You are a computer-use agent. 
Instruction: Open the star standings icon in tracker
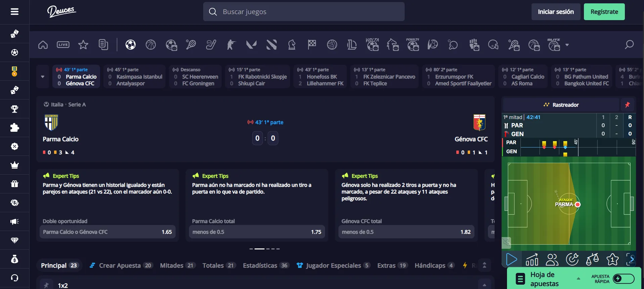(612, 259)
